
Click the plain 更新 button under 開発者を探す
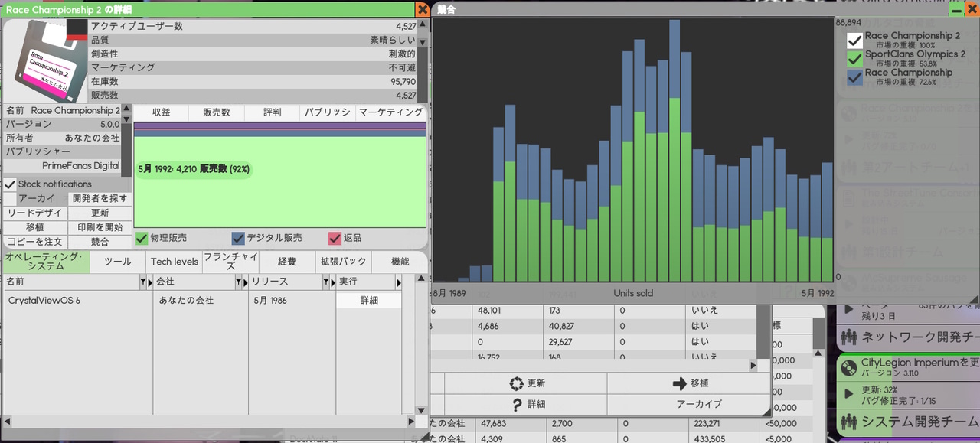(100, 213)
